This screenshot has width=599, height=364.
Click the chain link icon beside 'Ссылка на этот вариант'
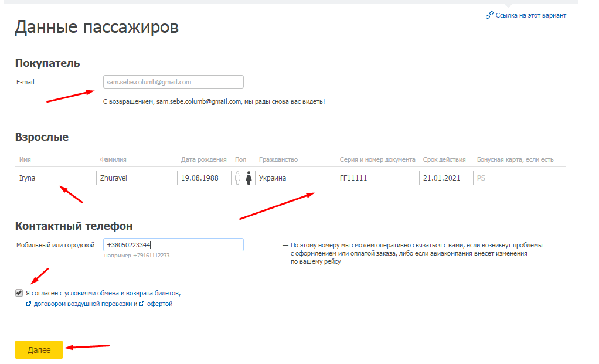click(x=489, y=15)
